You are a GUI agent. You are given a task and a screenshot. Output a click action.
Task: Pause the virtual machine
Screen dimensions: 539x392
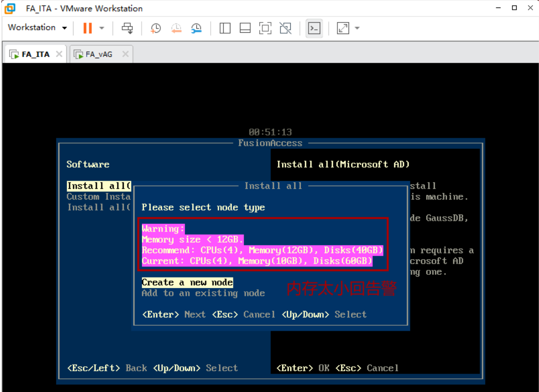click(87, 28)
